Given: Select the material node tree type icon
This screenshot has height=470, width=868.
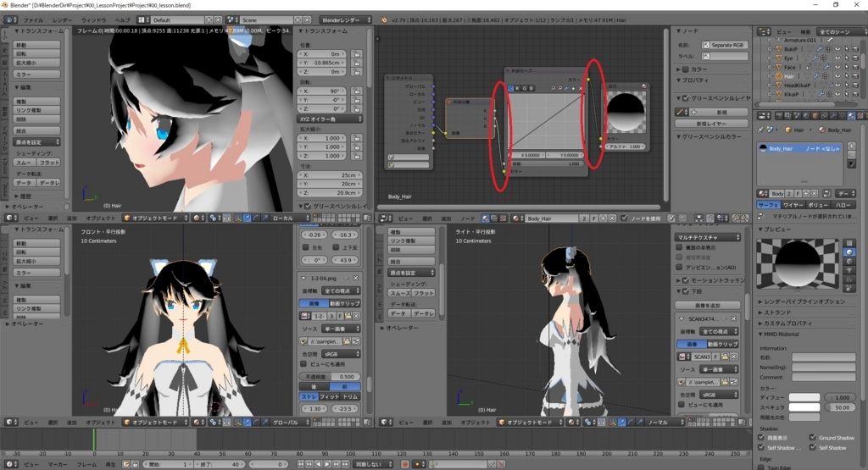Looking at the screenshot, I should (x=486, y=218).
